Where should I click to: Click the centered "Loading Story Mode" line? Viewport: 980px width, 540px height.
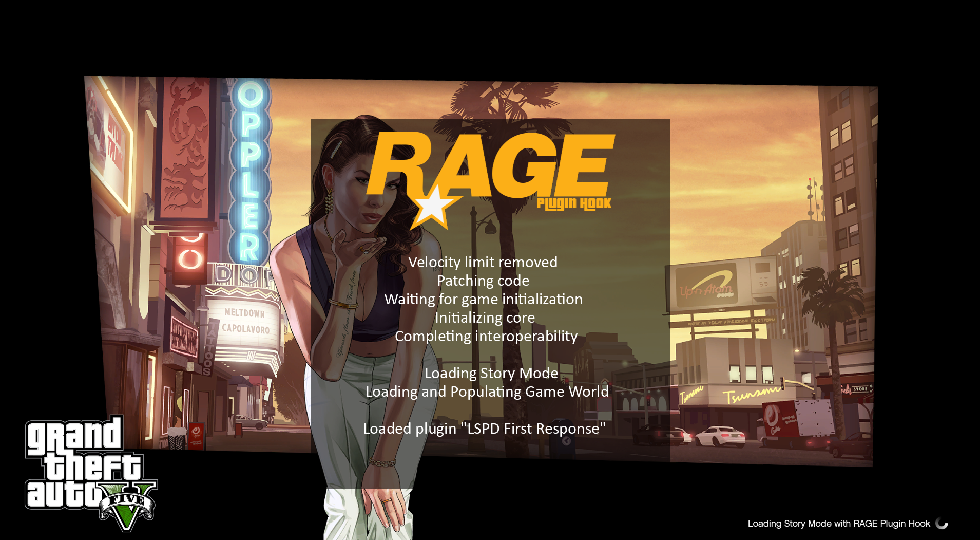[491, 373]
